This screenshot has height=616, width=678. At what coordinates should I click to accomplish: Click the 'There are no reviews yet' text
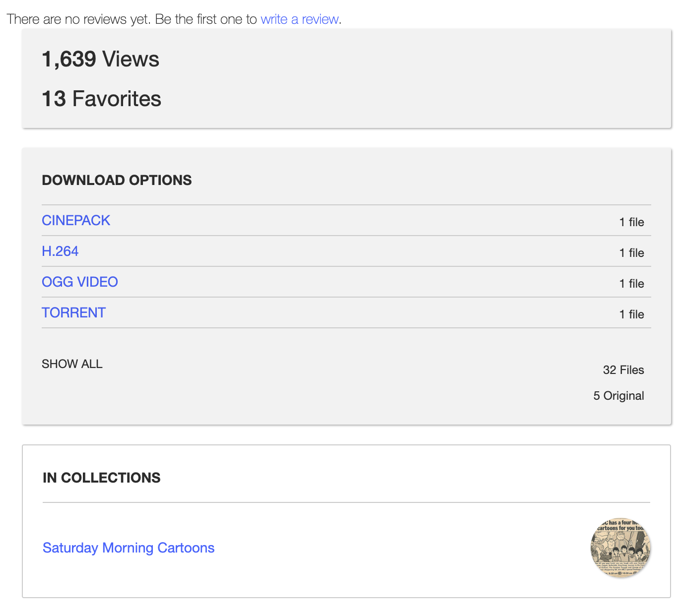coord(78,19)
